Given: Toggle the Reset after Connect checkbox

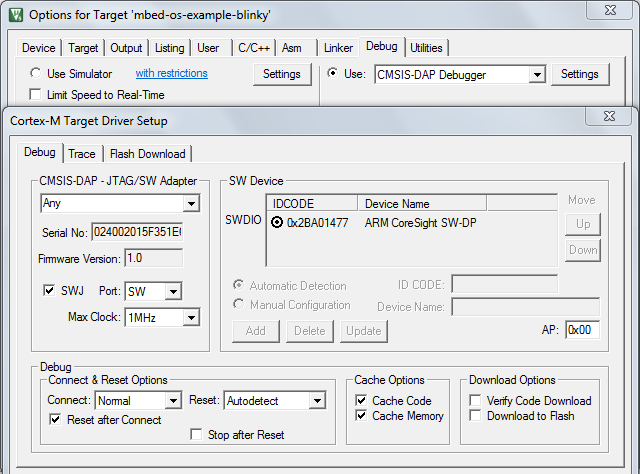Looking at the screenshot, I should [x=55, y=420].
